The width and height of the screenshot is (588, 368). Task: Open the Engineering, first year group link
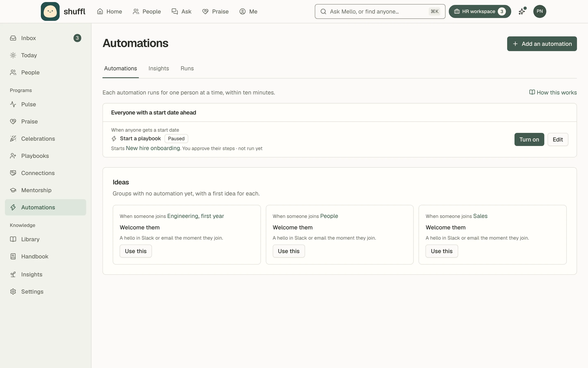[196, 216]
